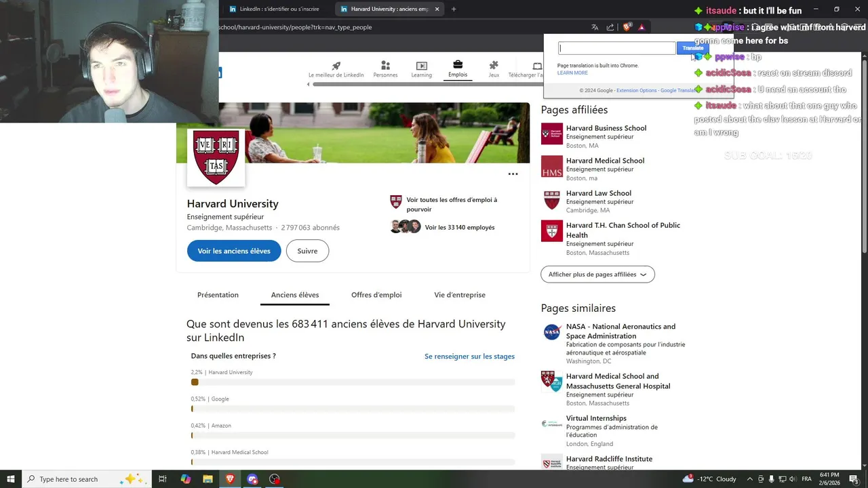Click the NASA logo icon
This screenshot has width=868, height=488.
tap(552, 332)
